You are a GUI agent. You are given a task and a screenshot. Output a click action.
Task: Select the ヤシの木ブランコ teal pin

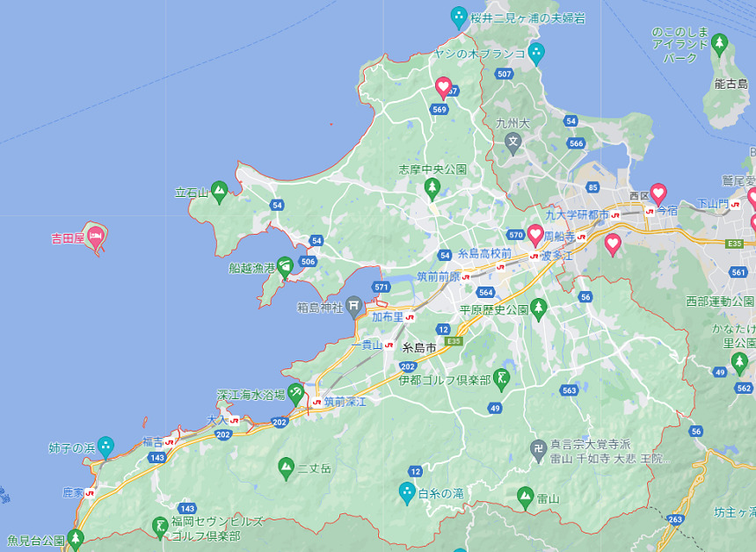click(536, 54)
